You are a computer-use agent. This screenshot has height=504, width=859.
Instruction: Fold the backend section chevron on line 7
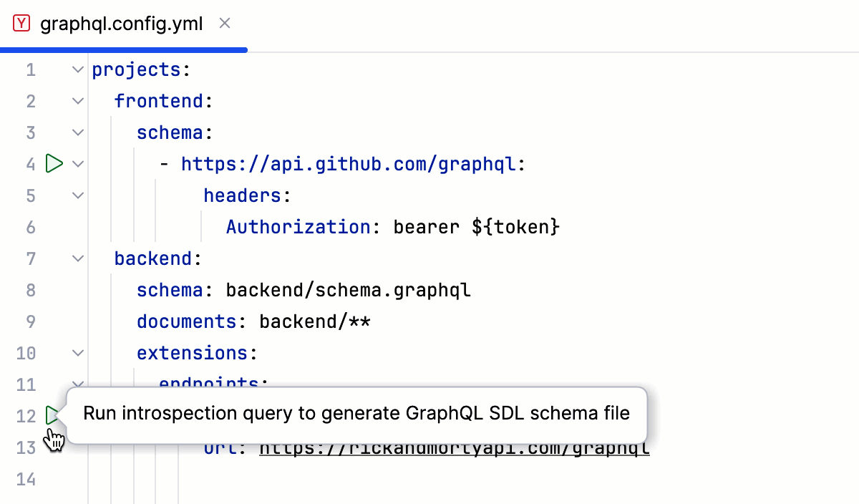tap(77, 258)
